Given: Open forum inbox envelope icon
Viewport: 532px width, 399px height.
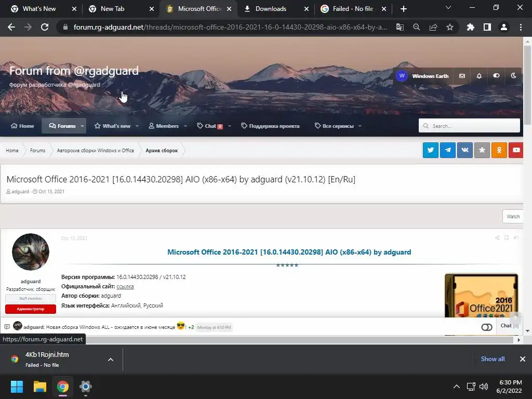Looking at the screenshot, I should (462, 76).
